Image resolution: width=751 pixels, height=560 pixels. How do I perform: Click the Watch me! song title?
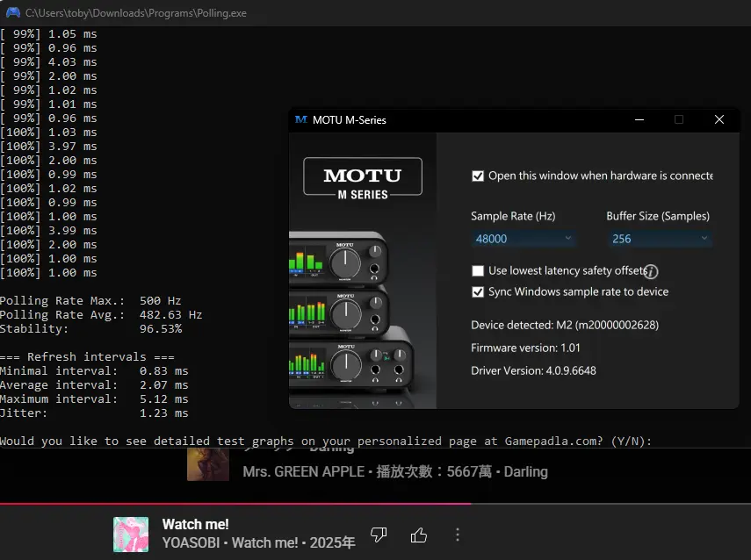pyautogui.click(x=195, y=524)
